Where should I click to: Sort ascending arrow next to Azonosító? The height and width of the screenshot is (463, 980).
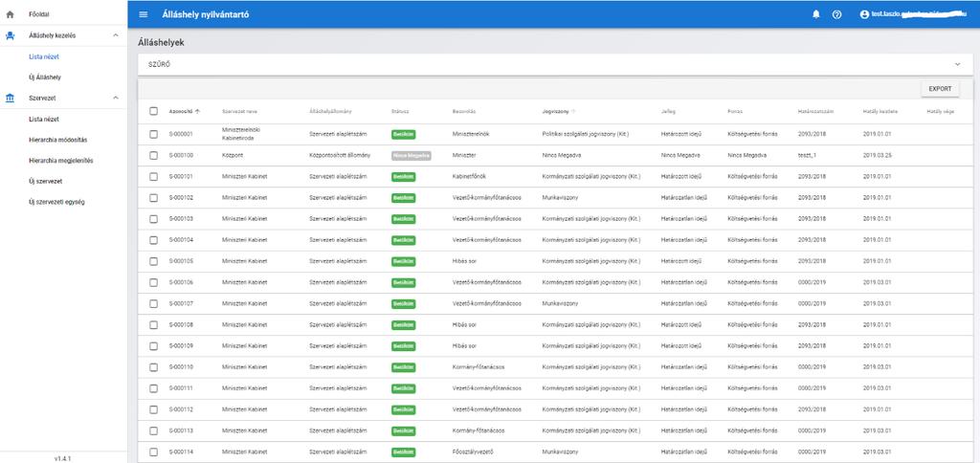point(197,111)
